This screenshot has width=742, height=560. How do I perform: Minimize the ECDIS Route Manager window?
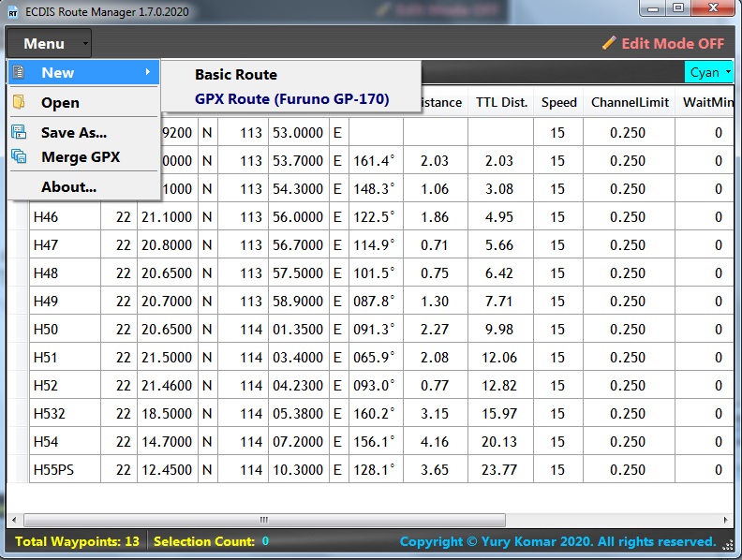653,8
